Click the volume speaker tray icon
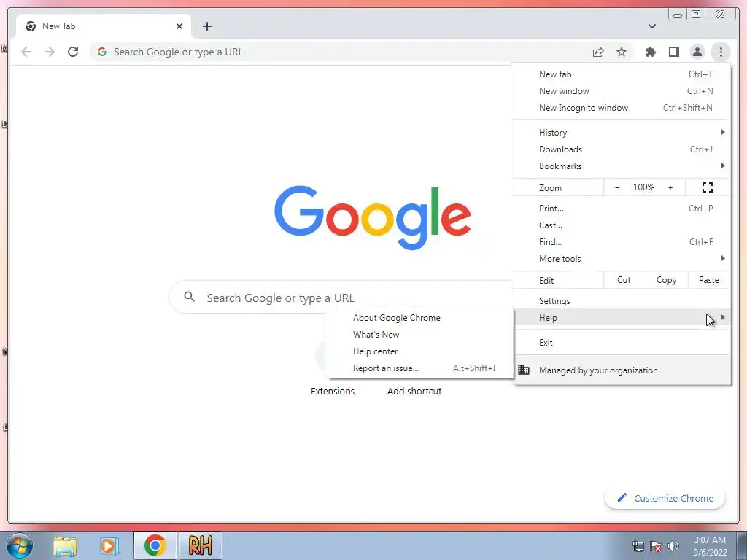The height and width of the screenshot is (560, 747). pos(673,546)
